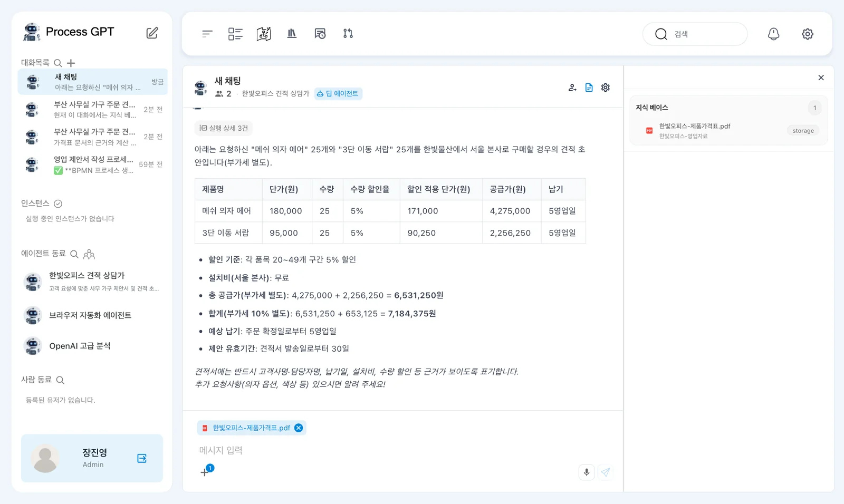
Task: Toggle the document panel icon in the chat header
Action: tap(589, 88)
